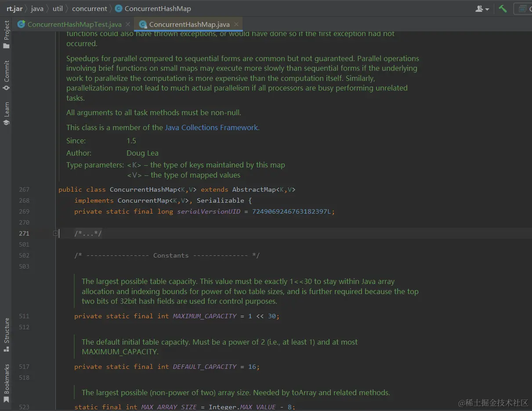This screenshot has width=532, height=411.
Task: Click line number 517 in the gutter
Action: click(24, 367)
